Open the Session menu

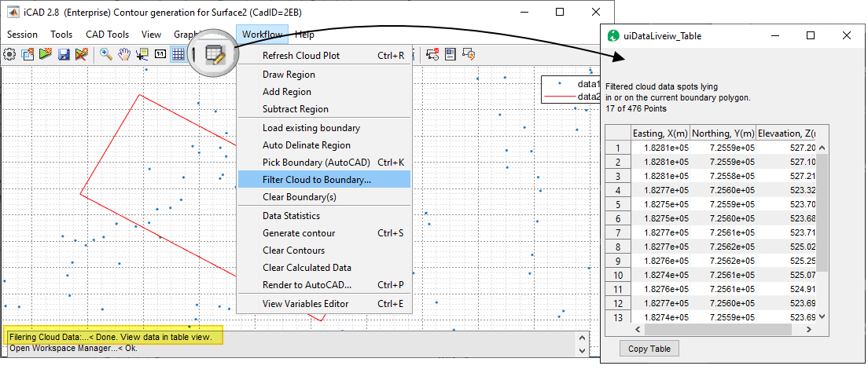point(22,35)
